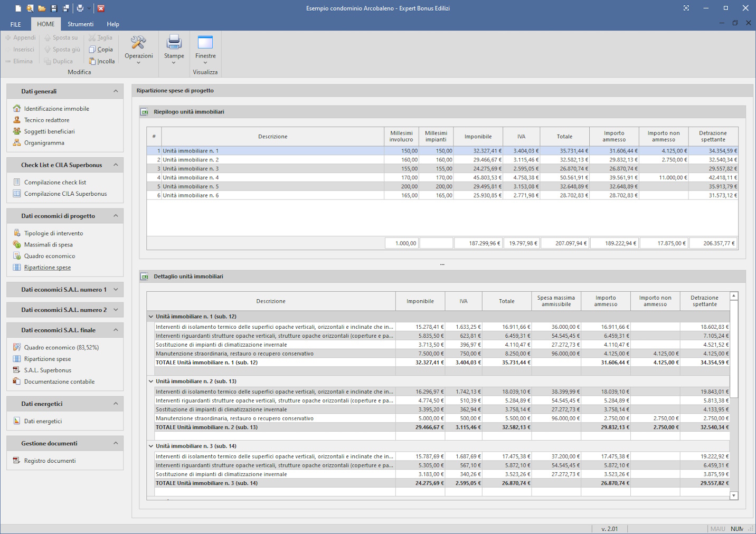Image resolution: width=756 pixels, height=534 pixels.
Task: Open the FILE menu
Action: point(16,24)
